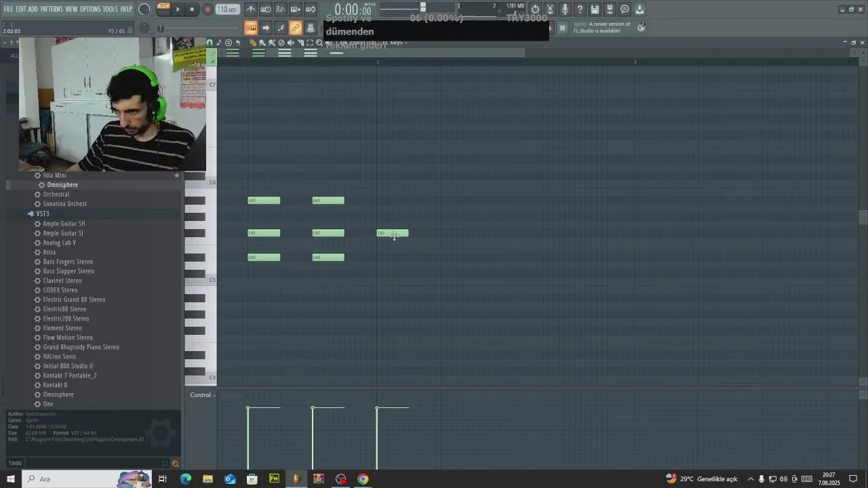The width and height of the screenshot is (868, 488).
Task: Click the question mark help icon
Action: (x=580, y=9)
